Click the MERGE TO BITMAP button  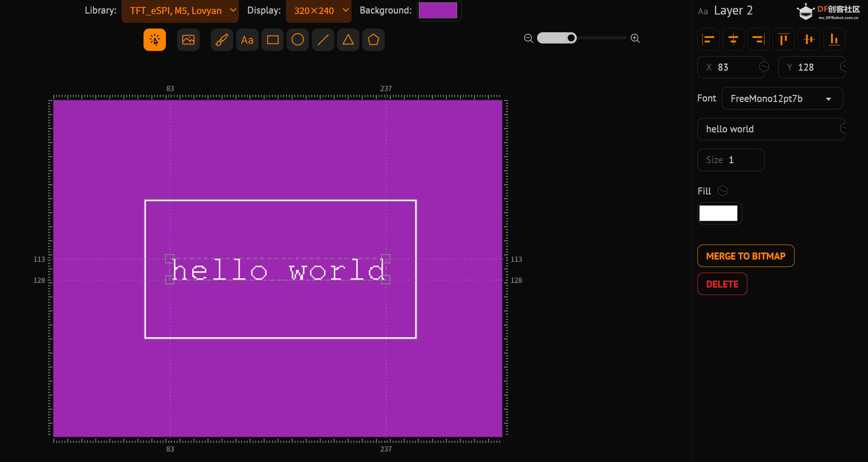coord(746,256)
